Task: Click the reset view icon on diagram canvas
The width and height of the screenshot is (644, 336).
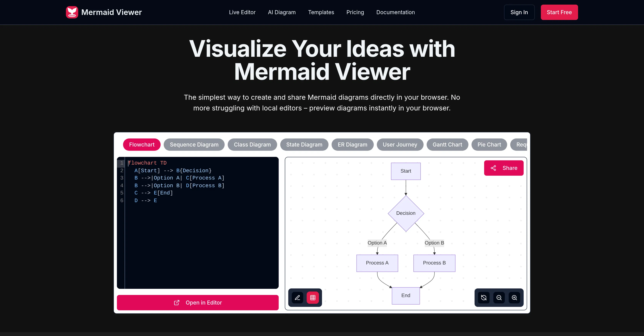Action: (x=484, y=298)
